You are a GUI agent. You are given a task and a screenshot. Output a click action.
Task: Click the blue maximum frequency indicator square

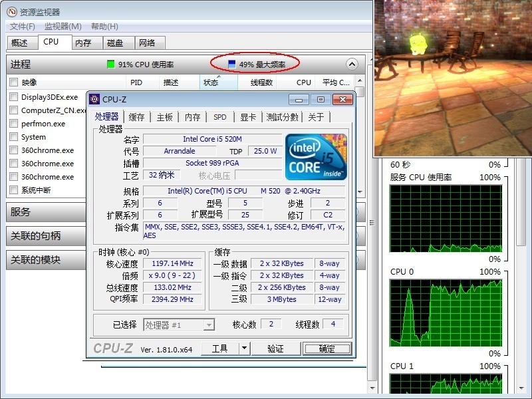click(x=231, y=64)
